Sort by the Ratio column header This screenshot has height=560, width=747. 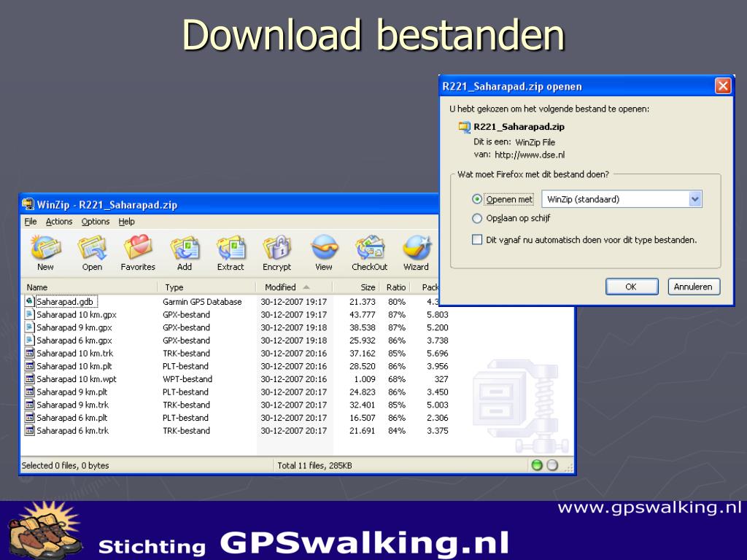[395, 287]
